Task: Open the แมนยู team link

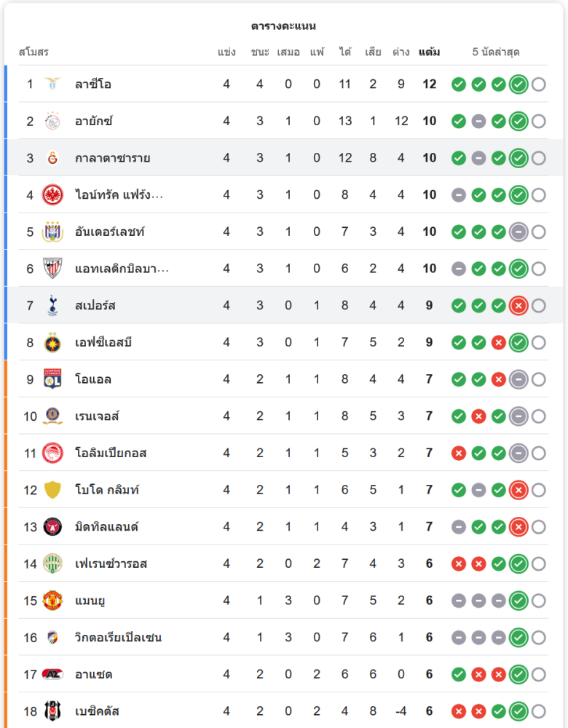Action: 91,601
